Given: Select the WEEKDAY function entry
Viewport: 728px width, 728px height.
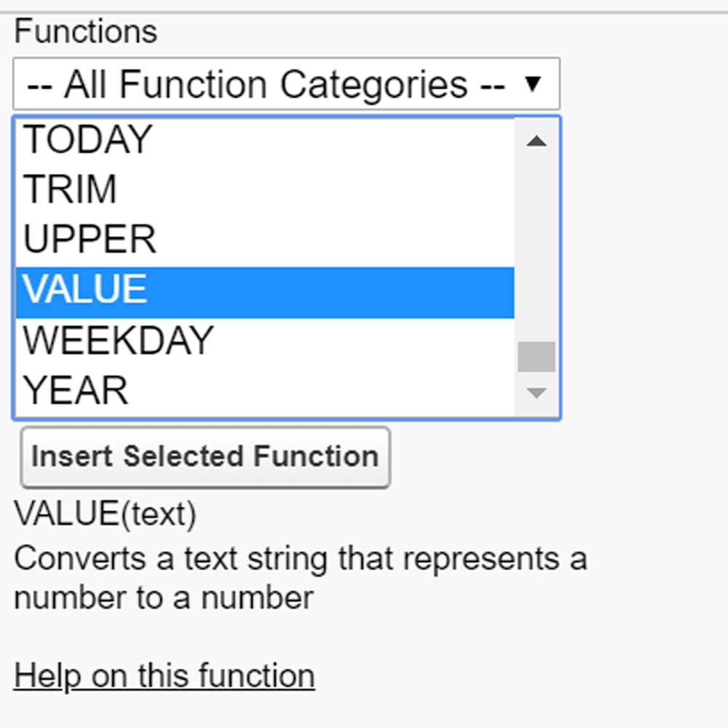Looking at the screenshot, I should pyautogui.click(x=118, y=341).
